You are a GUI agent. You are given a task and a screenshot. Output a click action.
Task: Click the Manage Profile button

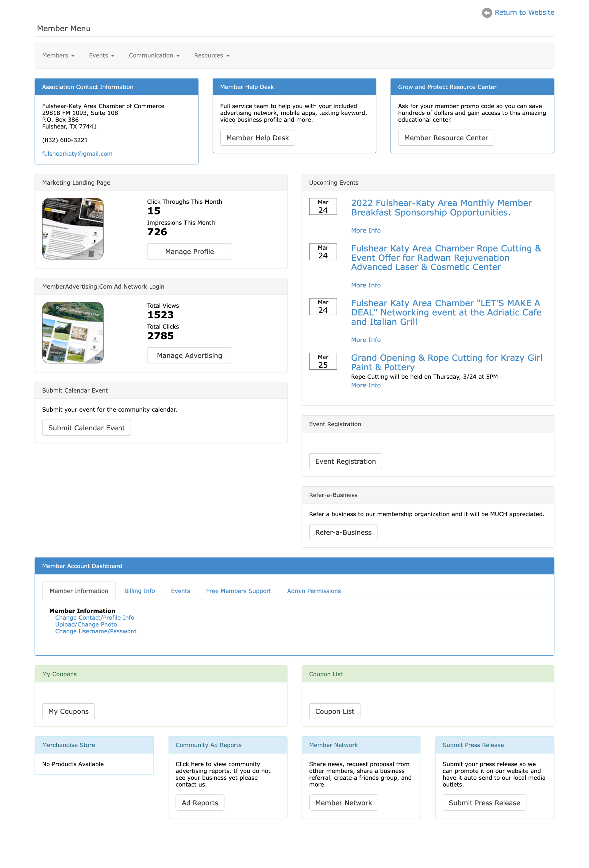(189, 252)
